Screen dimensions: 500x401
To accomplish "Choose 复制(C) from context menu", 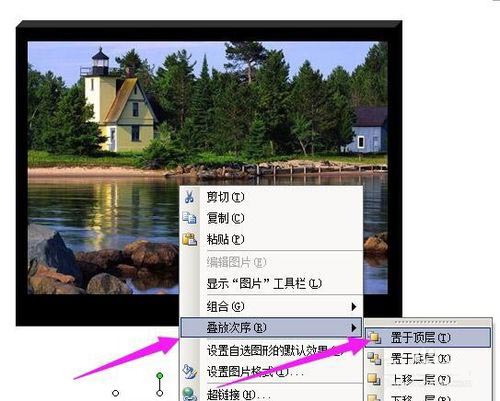I will pos(271,218).
